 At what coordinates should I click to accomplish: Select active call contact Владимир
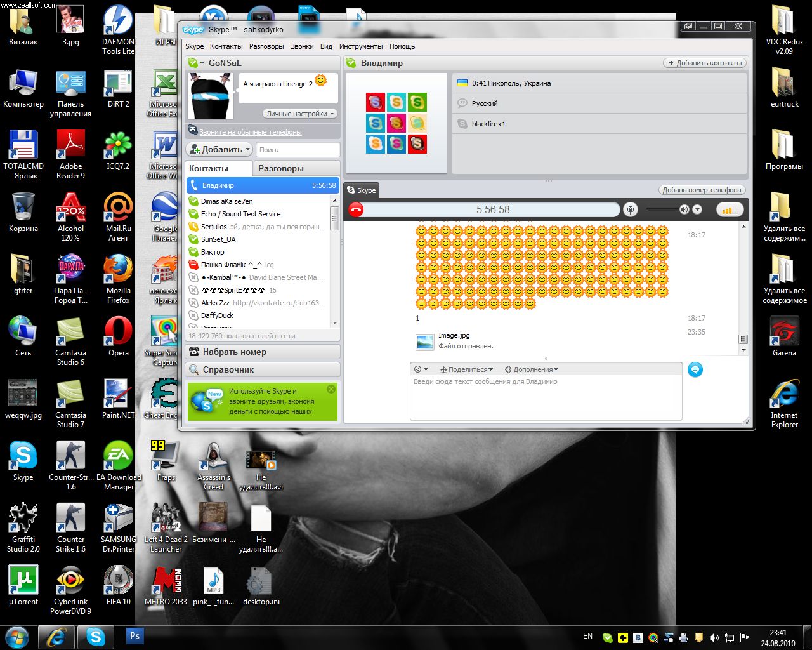pyautogui.click(x=263, y=185)
